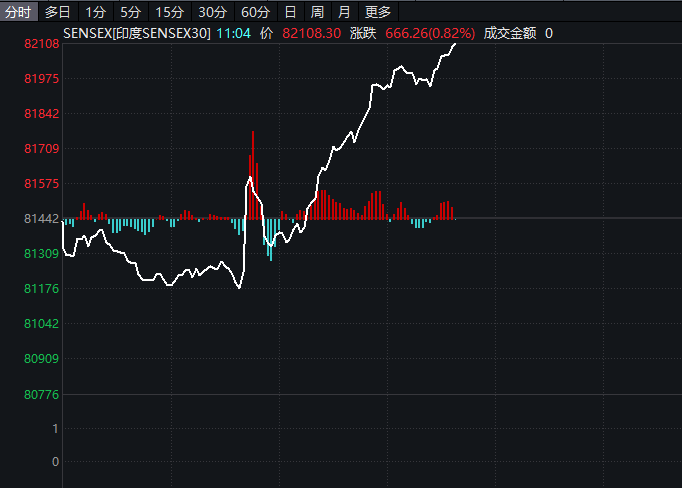
Task: Select the 1分 interval tab
Action: click(94, 12)
